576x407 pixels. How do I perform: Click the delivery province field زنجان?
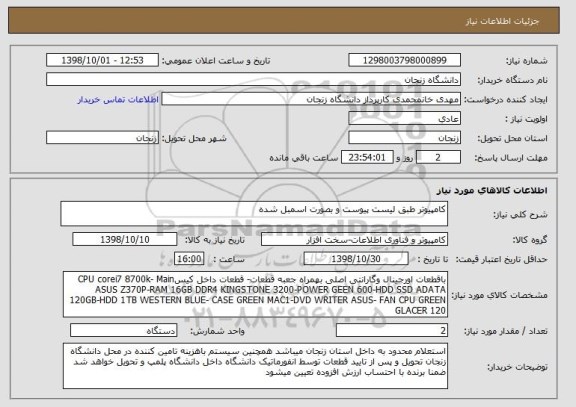tap(404, 138)
